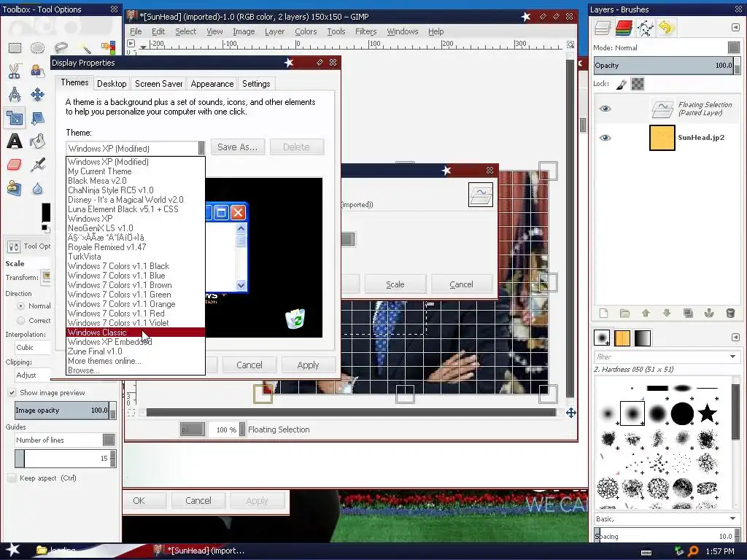Click OK in bottom background dialog

point(139,501)
